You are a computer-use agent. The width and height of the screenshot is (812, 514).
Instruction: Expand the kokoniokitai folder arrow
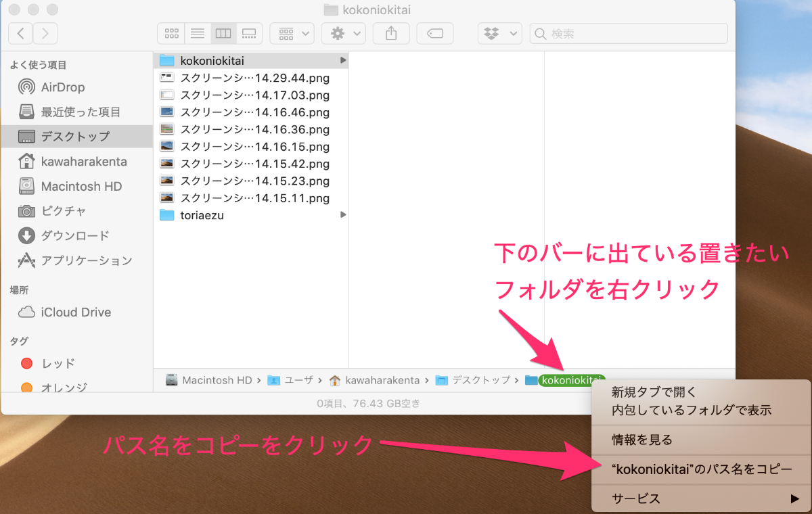point(343,60)
